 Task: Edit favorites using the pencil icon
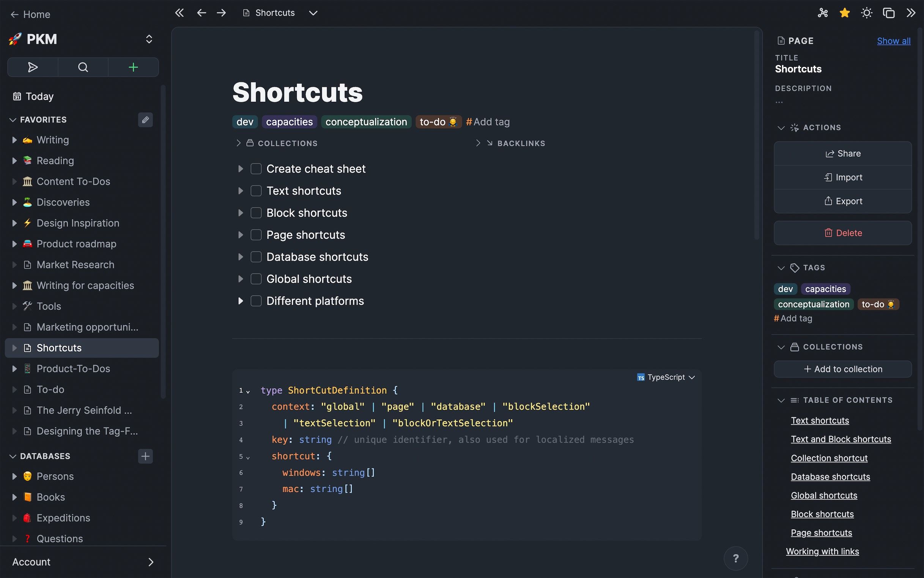pos(145,120)
